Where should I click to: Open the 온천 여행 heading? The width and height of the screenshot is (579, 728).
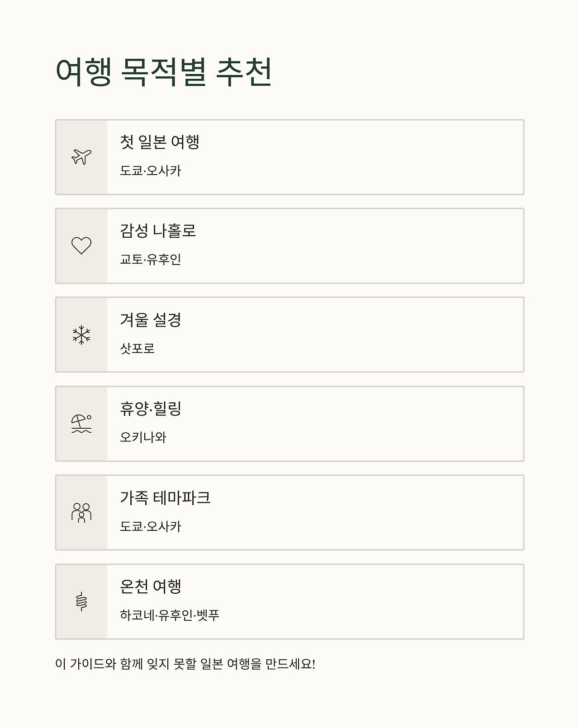(150, 586)
